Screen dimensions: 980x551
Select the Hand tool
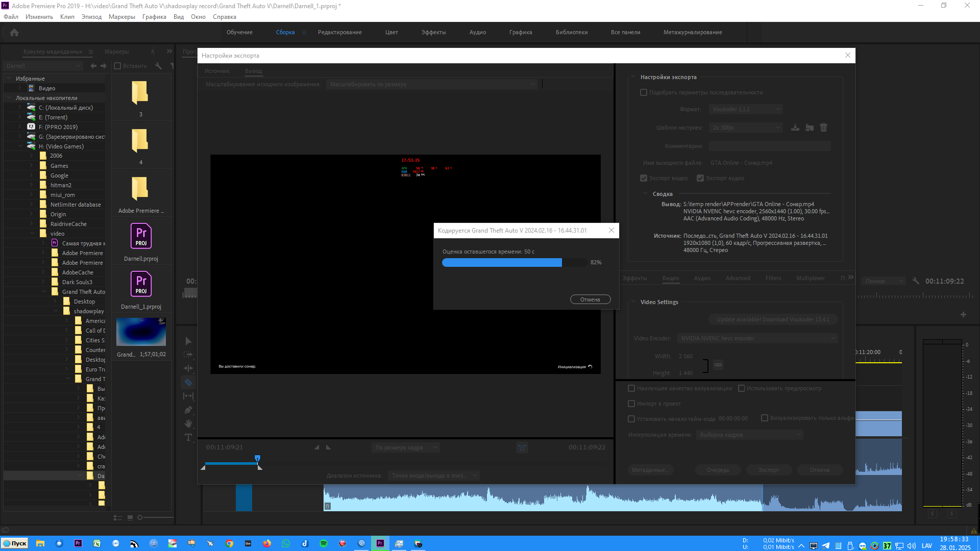click(188, 423)
